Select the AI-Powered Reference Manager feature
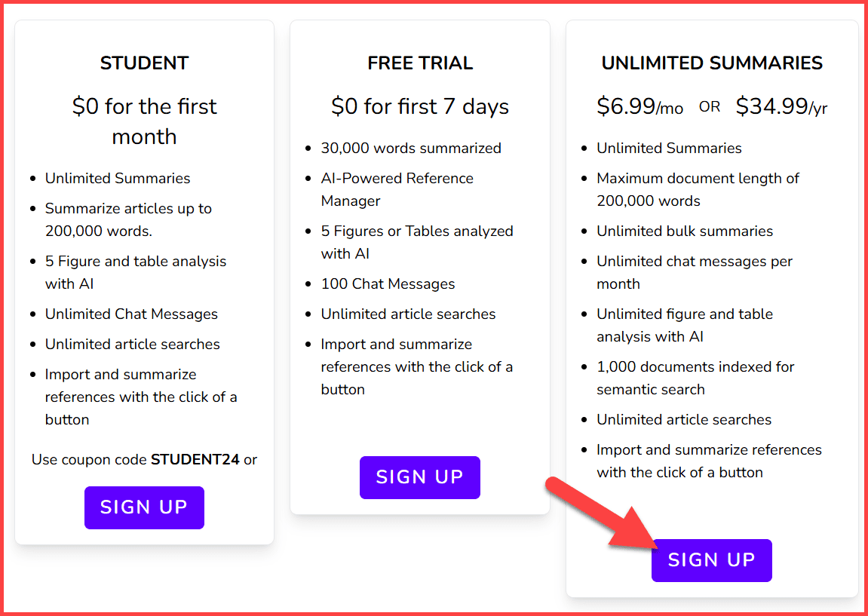 tap(397, 189)
